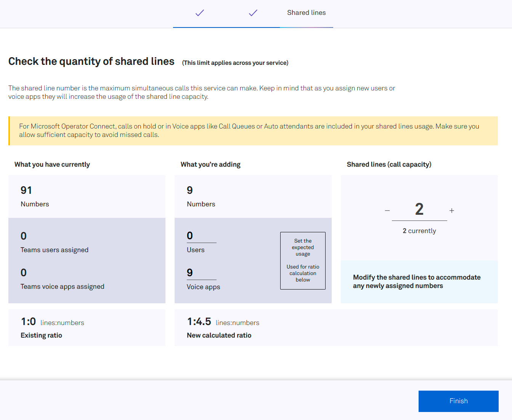This screenshot has width=512, height=420.
Task: Click the 'Numbers' label below 9
Action: point(201,204)
